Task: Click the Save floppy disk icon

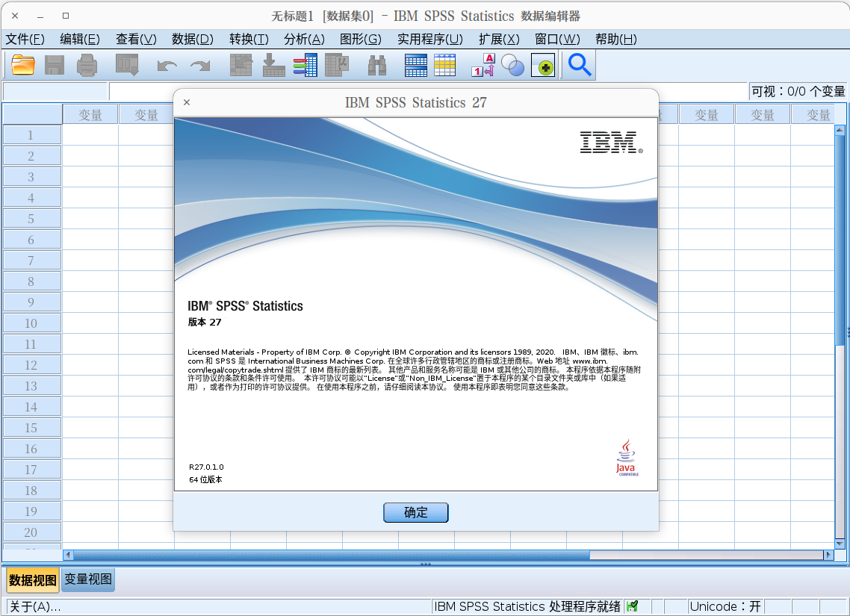Action: click(55, 65)
